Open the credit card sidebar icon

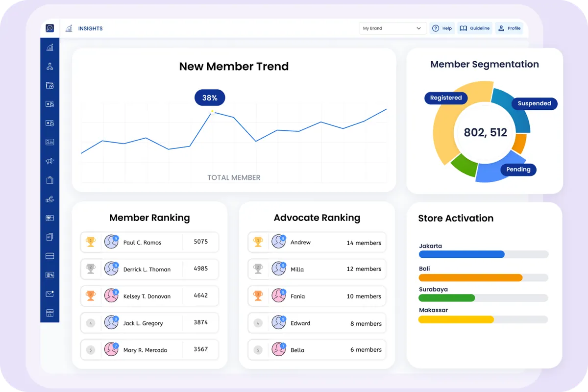click(x=49, y=256)
